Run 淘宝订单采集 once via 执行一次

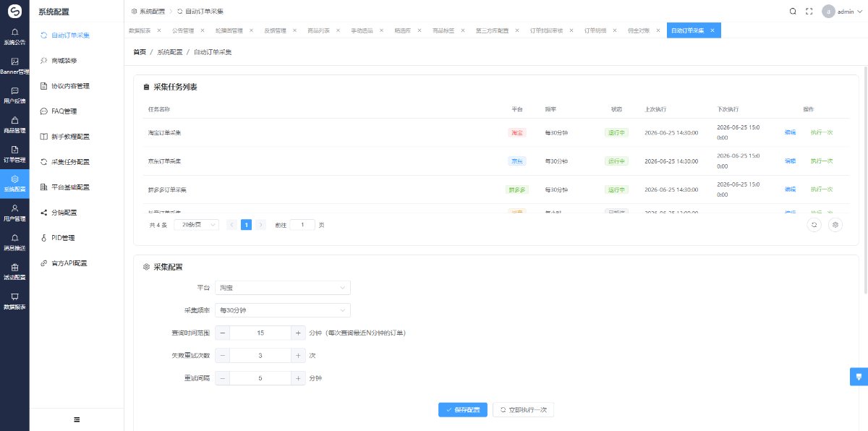point(822,132)
